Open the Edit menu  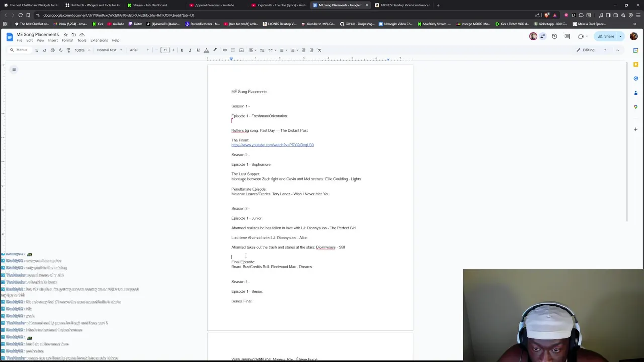(x=29, y=40)
